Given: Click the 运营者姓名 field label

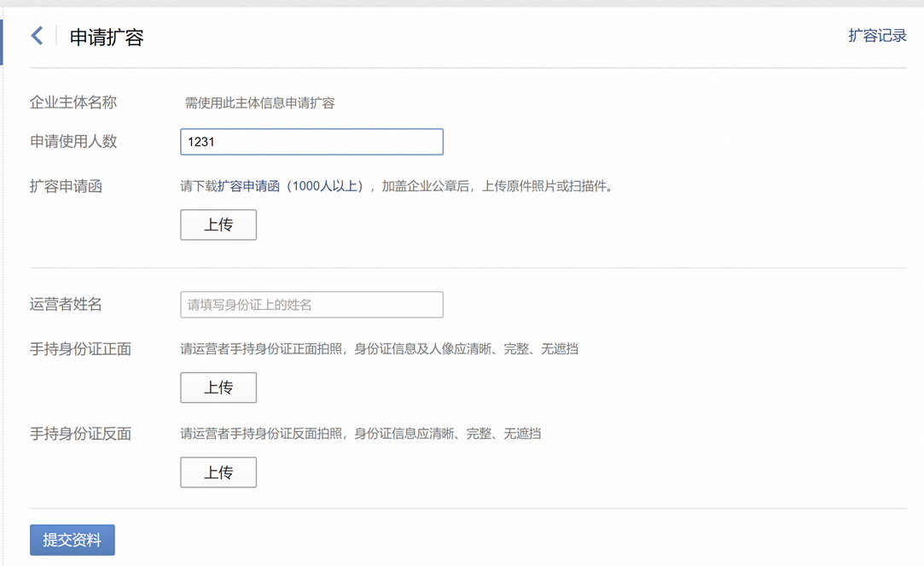Looking at the screenshot, I should pyautogui.click(x=66, y=305).
